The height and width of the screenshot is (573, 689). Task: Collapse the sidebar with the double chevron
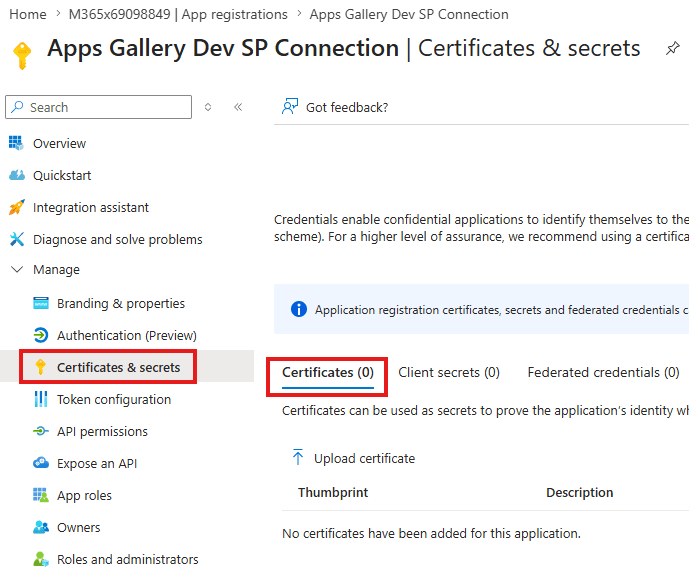point(238,107)
